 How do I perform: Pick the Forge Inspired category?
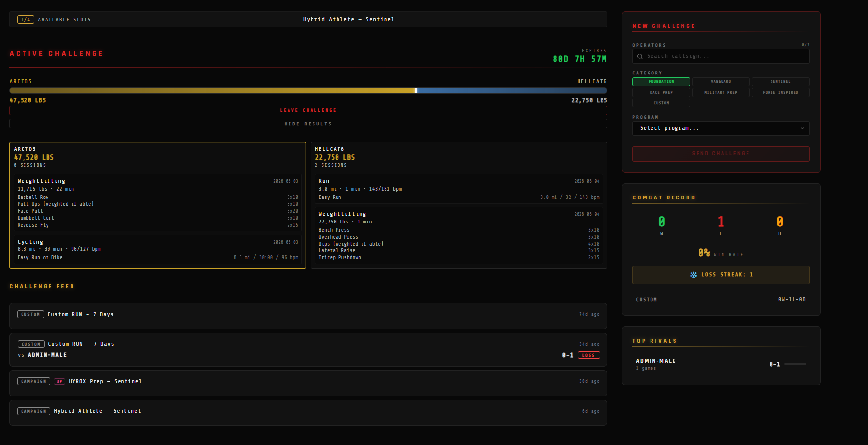pyautogui.click(x=780, y=93)
